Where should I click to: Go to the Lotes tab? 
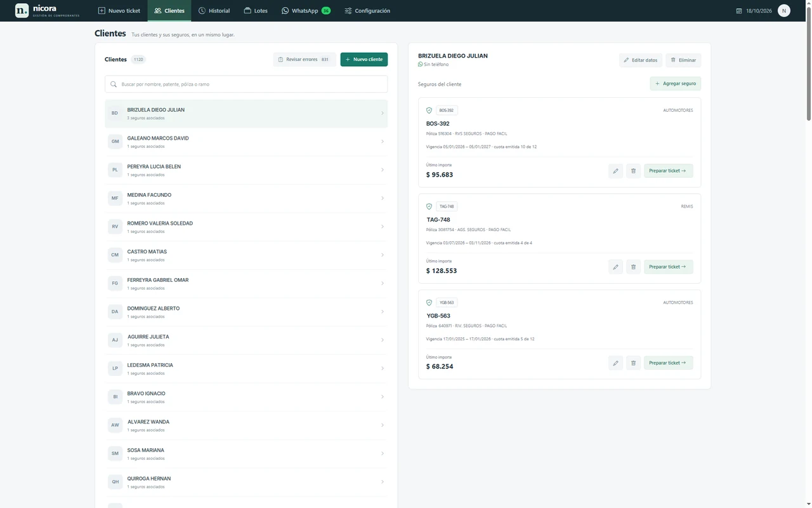pos(256,11)
